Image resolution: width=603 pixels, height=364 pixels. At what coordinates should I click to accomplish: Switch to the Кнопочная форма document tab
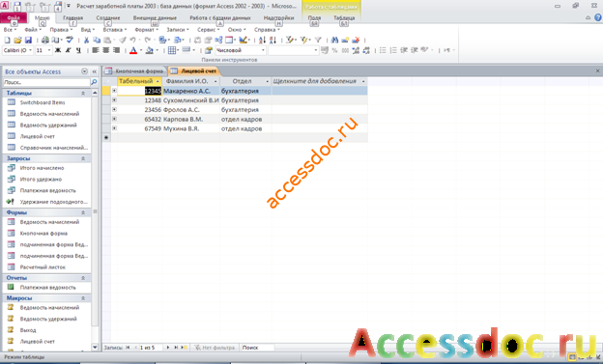[x=134, y=71]
